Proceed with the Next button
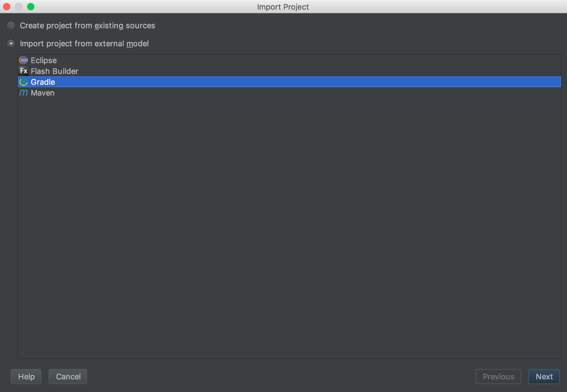 point(544,376)
